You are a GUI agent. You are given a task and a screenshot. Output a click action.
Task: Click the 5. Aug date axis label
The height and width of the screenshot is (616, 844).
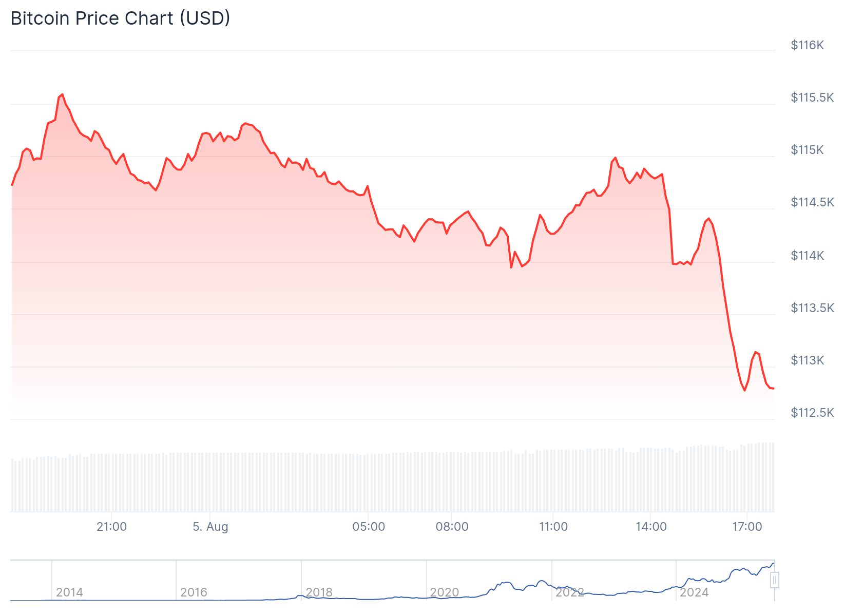210,527
